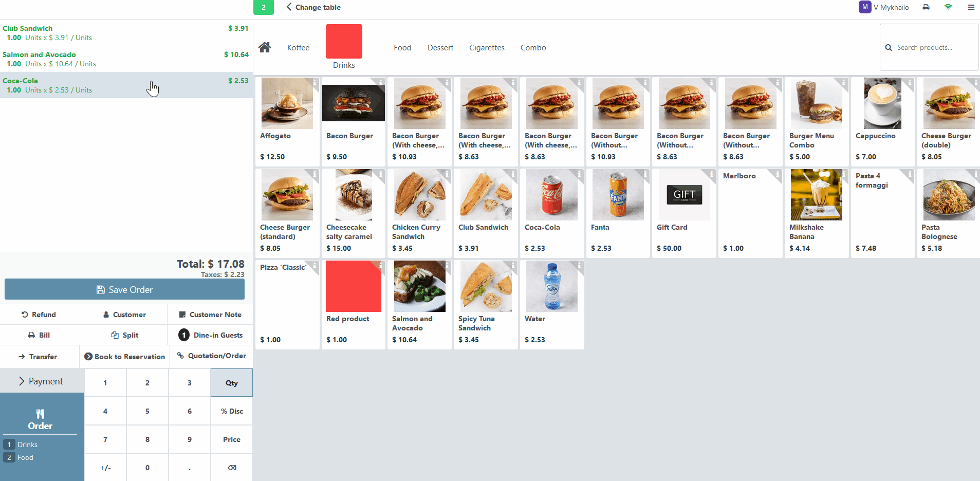980x481 pixels.
Task: Focus the Search products field
Action: [x=929, y=47]
